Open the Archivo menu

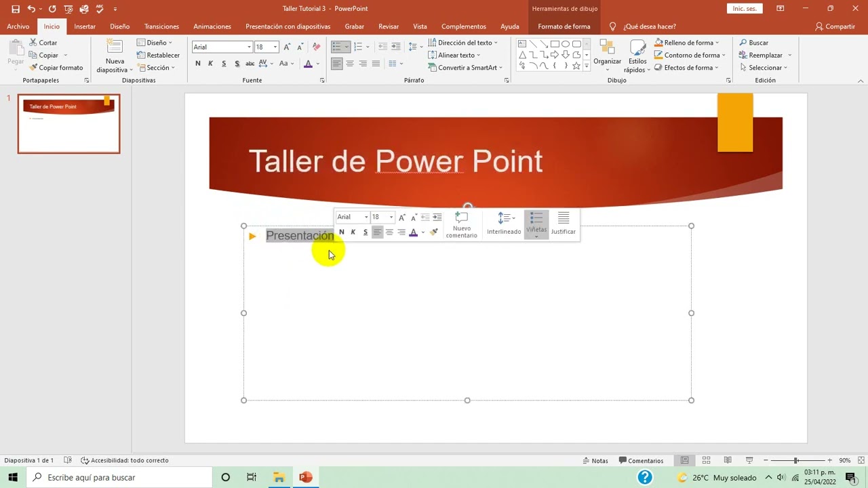(x=18, y=26)
